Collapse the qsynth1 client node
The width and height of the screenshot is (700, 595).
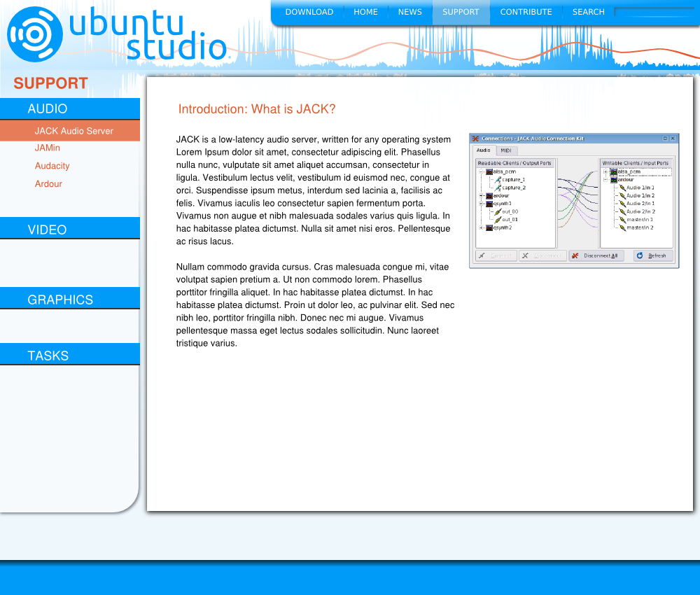482,204
